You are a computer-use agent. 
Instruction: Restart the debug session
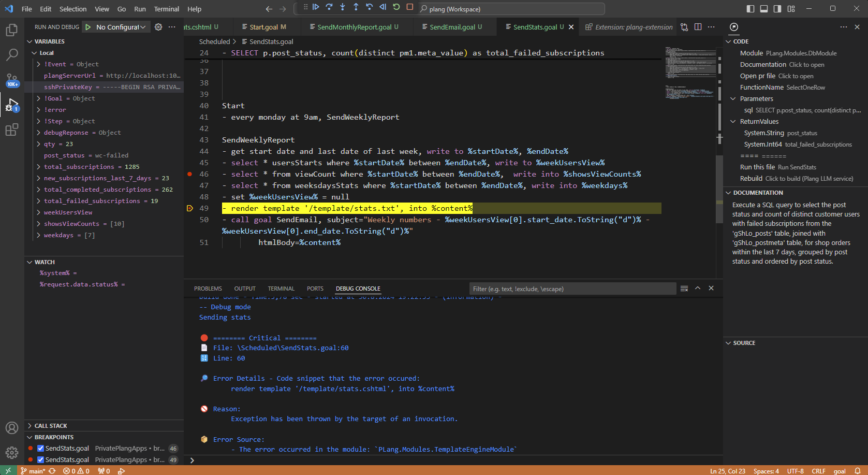click(396, 7)
